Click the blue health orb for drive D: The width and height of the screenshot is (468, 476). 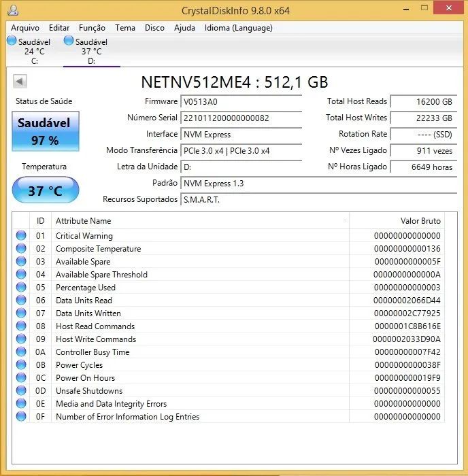69,41
